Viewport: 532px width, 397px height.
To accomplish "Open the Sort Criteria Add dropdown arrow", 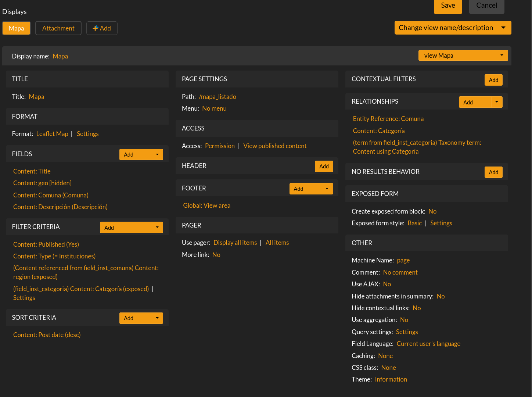I will click(x=157, y=318).
